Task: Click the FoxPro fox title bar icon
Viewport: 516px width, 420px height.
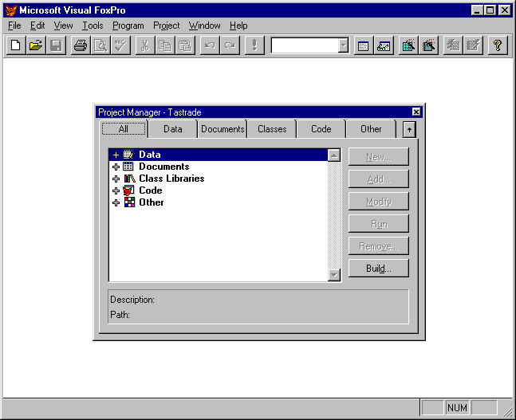Action: 11,10
